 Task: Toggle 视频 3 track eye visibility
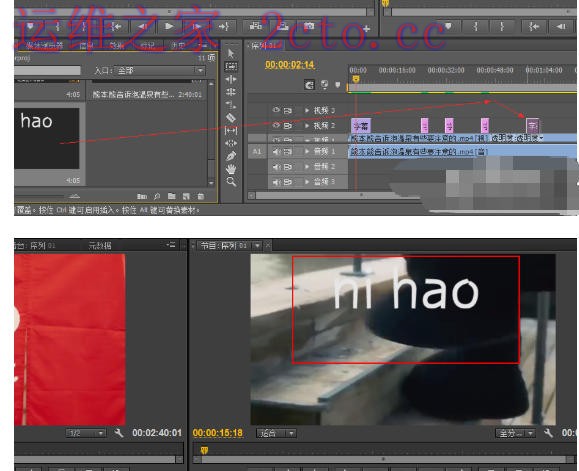tap(276, 110)
